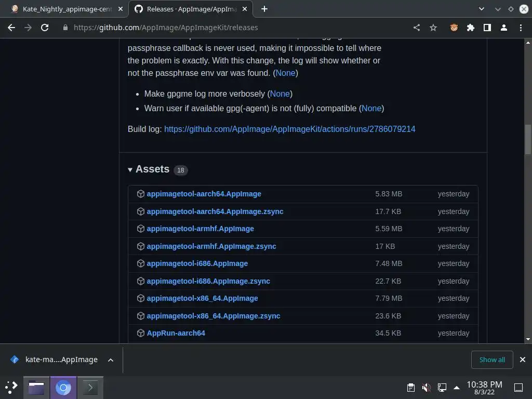Close the Kate_Nightly_appimage tab

(x=121, y=9)
